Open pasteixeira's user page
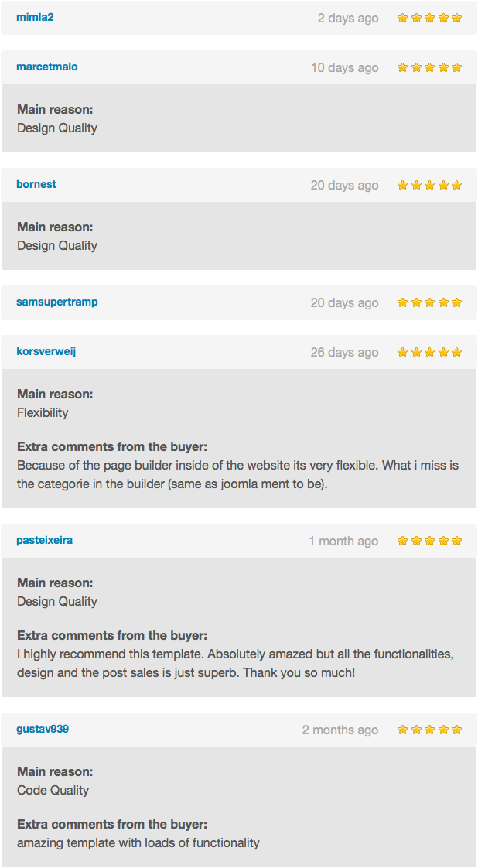This screenshot has width=478, height=868. [x=44, y=540]
